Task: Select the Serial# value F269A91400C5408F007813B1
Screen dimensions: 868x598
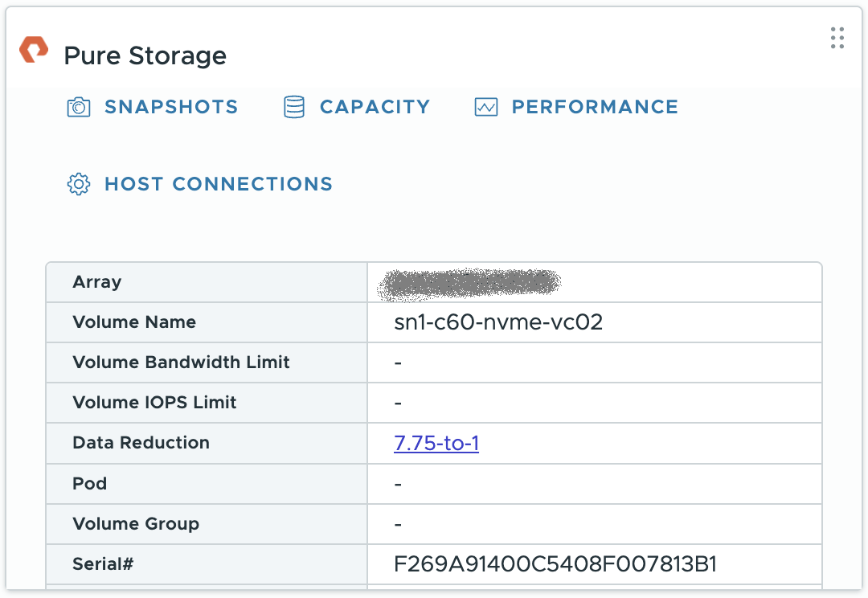Action: tap(554, 564)
